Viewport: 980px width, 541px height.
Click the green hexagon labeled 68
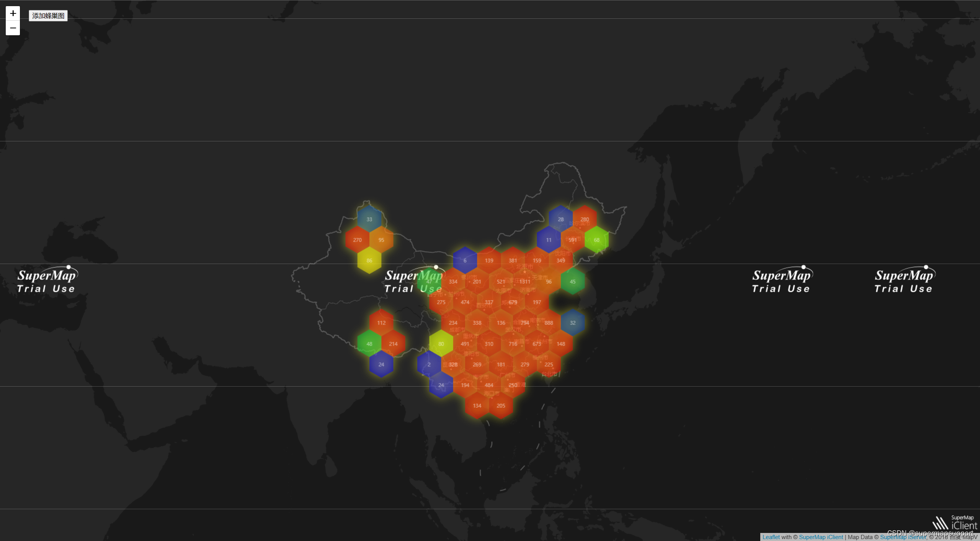pos(596,240)
